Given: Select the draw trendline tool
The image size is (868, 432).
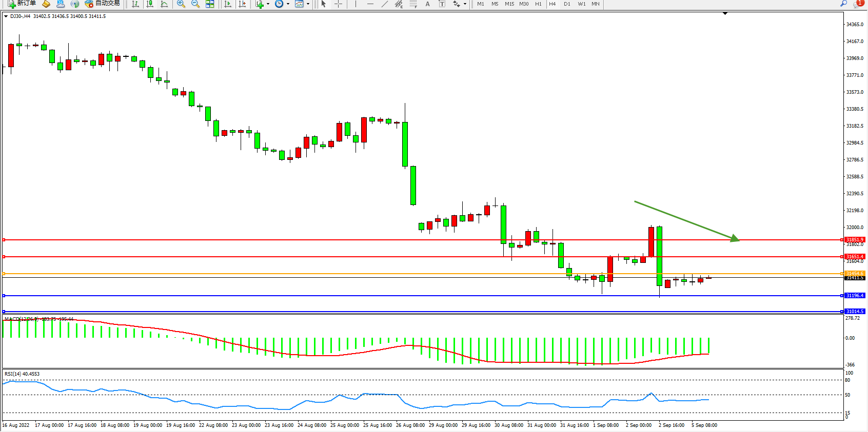Looking at the screenshot, I should click(x=384, y=4).
